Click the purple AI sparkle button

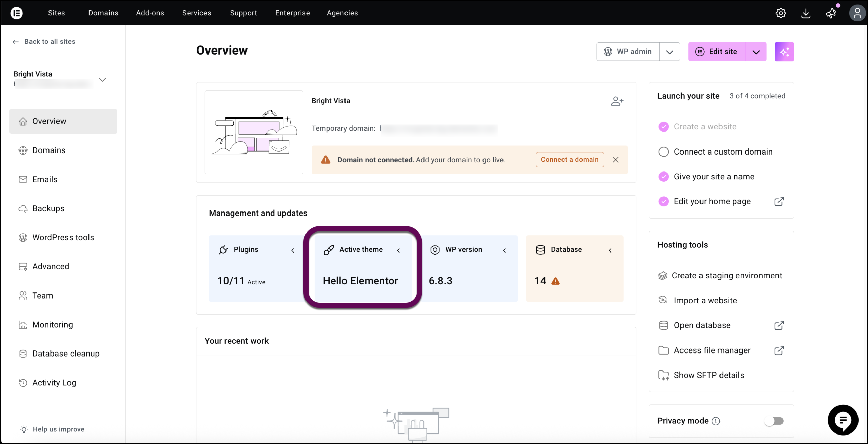tap(784, 52)
